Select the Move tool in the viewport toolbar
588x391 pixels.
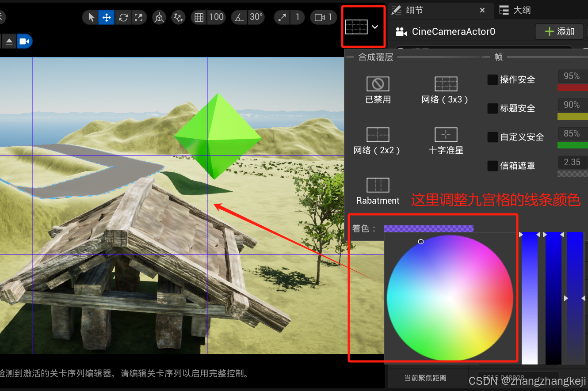pos(106,17)
